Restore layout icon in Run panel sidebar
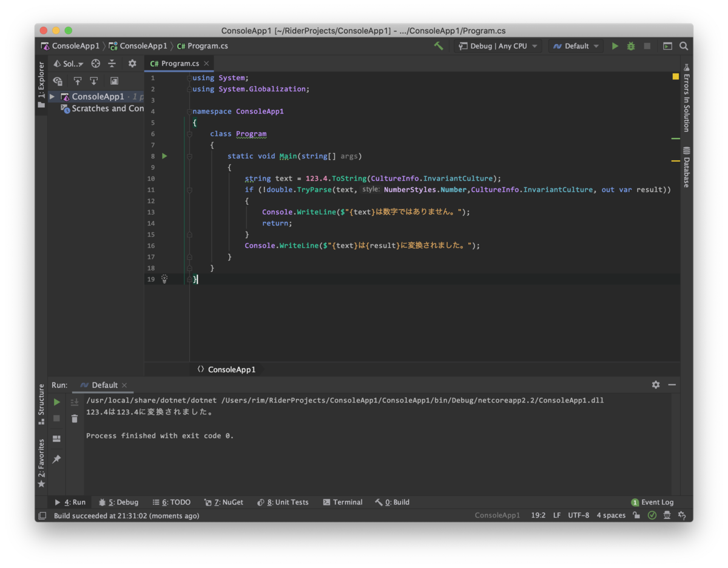 tap(56, 439)
